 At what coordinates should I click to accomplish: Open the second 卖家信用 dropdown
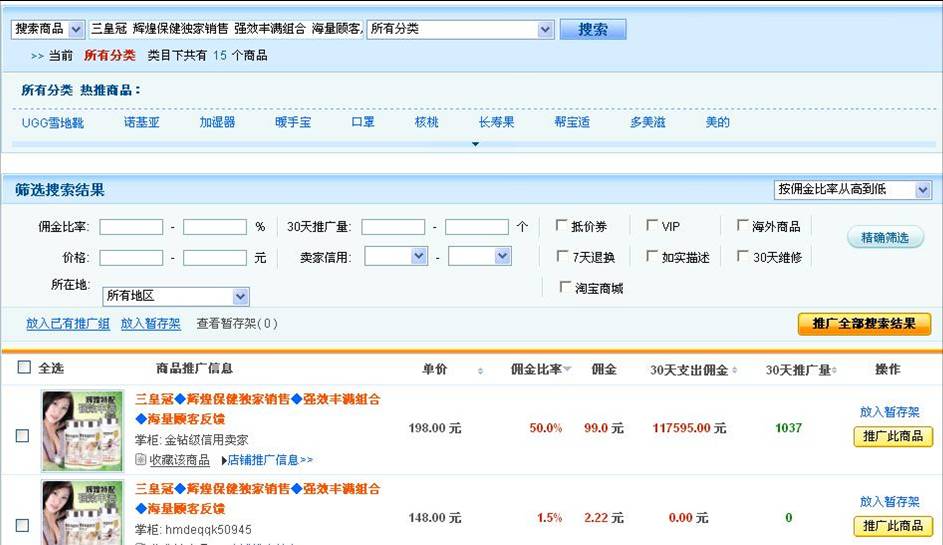click(480, 257)
